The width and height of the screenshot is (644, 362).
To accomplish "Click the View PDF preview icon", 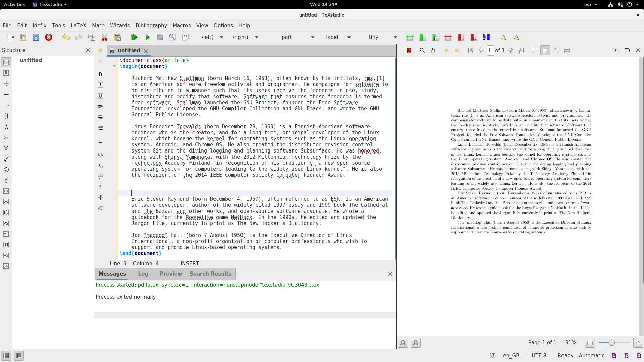I will pyautogui.click(x=172, y=37).
